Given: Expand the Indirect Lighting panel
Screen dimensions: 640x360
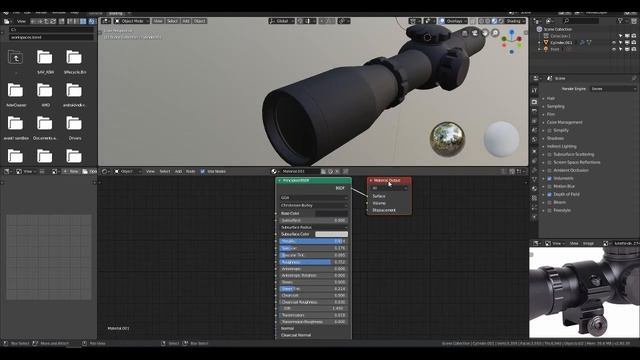Looking at the screenshot, I should pos(561,147).
